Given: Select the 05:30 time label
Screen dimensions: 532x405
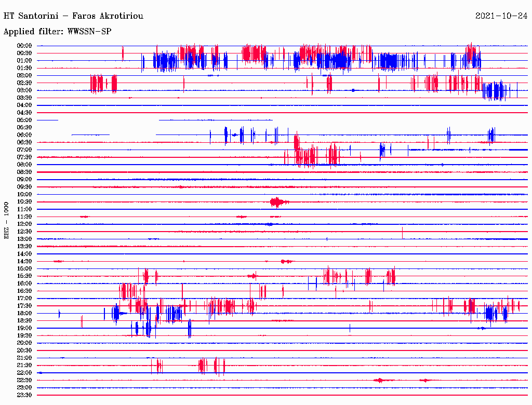Looking at the screenshot, I should [24, 128].
